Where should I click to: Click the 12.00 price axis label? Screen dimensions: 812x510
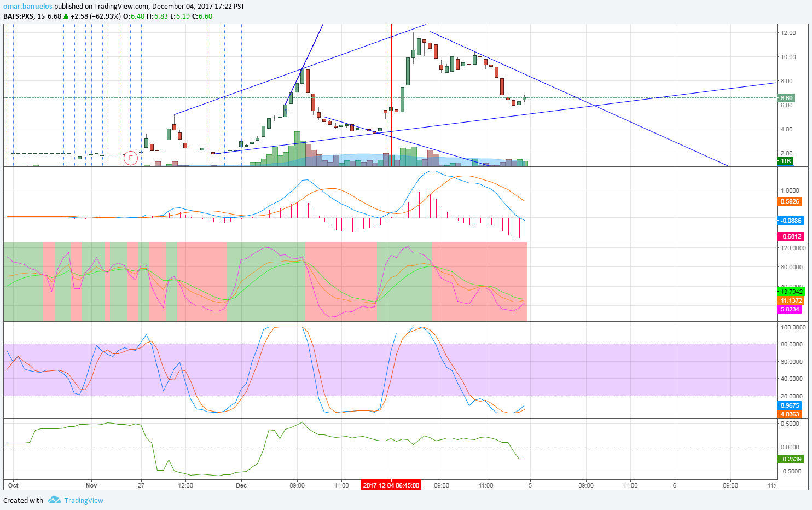tap(788, 33)
